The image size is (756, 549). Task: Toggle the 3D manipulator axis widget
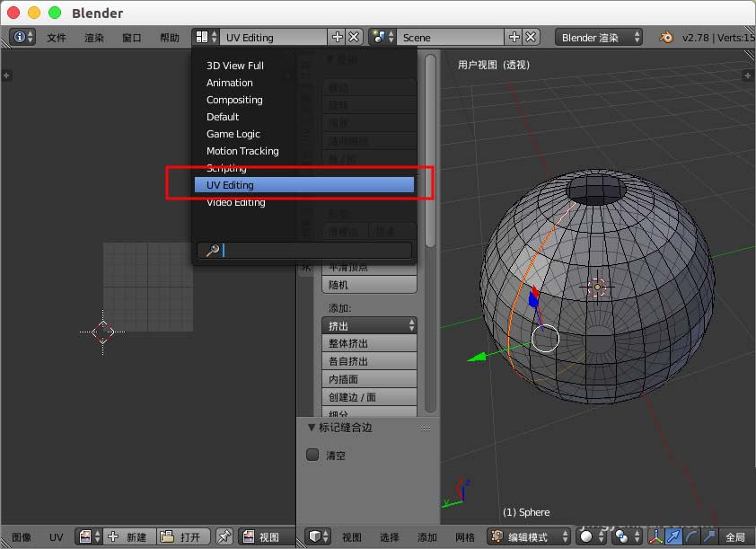(x=655, y=536)
